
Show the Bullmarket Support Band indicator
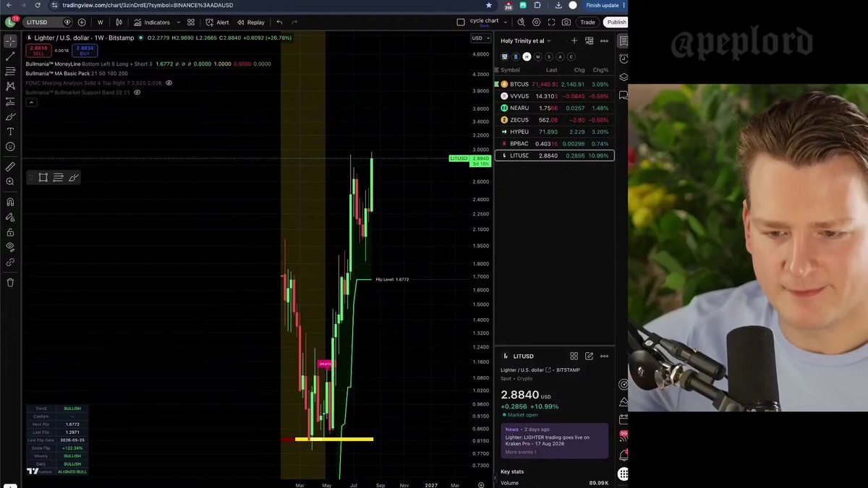point(137,93)
